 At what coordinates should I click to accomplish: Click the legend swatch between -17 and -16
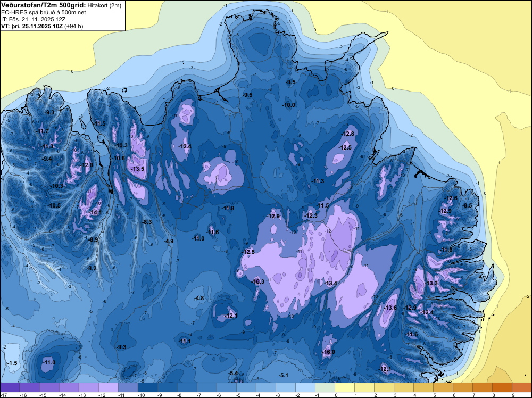pyautogui.click(x=10, y=387)
